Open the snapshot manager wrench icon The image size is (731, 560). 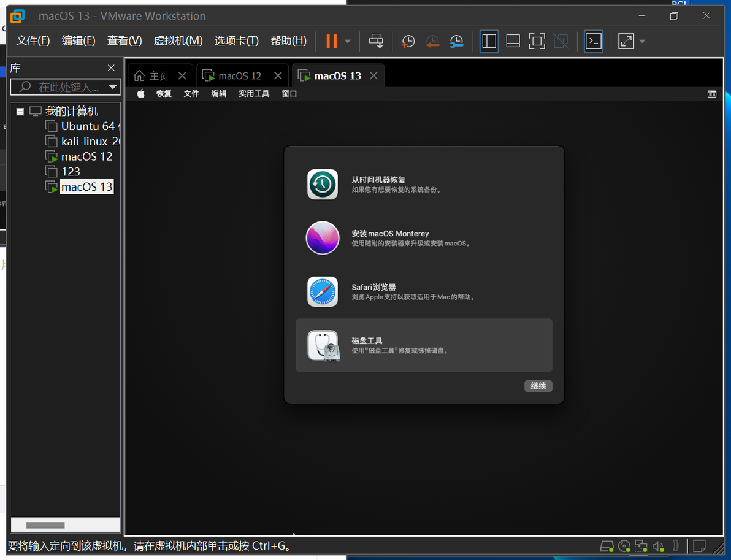(456, 41)
